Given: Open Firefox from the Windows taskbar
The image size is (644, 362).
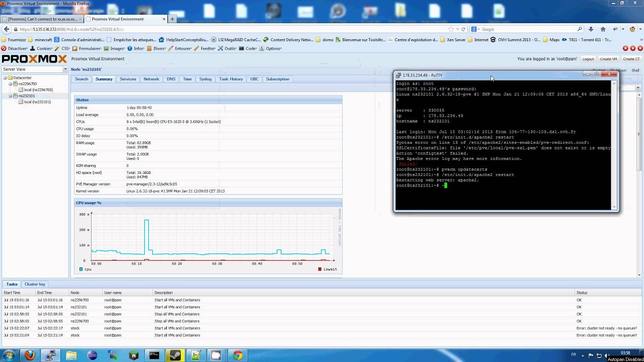Looking at the screenshot, I should [30, 355].
